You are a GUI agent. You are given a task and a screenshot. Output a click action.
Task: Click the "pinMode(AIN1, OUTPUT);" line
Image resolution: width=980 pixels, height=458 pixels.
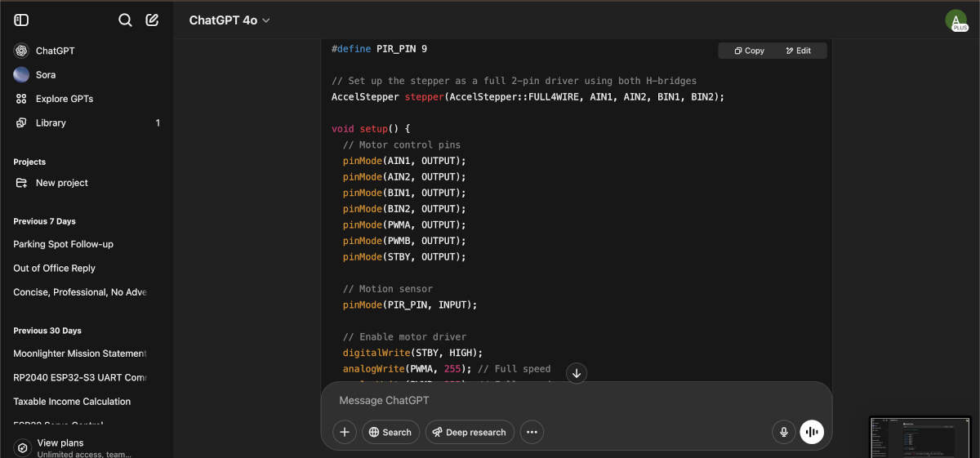[404, 161]
